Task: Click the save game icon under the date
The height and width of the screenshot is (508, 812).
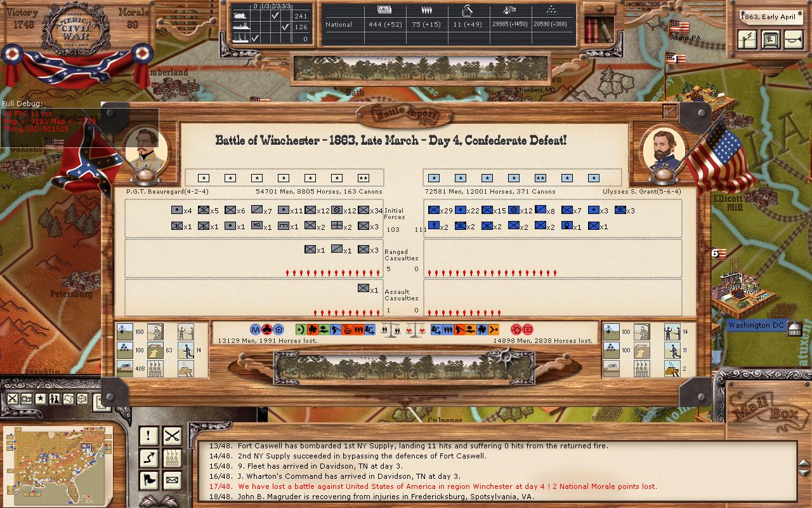Action: pos(770,39)
